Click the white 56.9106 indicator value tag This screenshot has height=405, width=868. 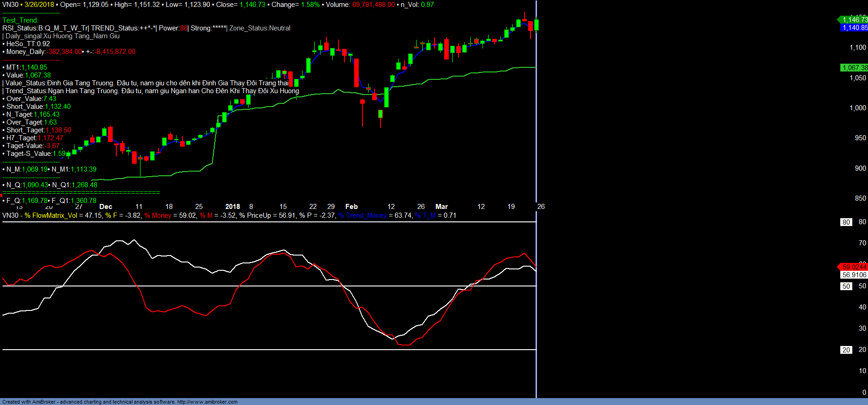854,275
